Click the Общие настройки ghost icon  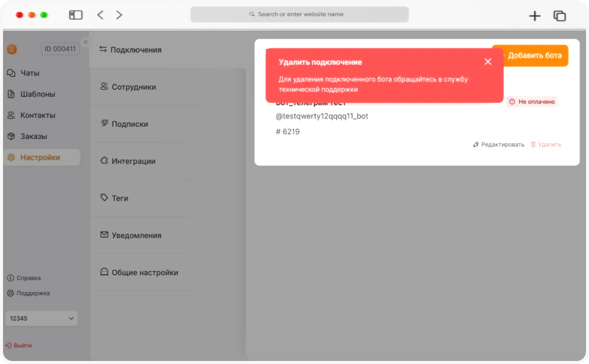[x=104, y=272]
